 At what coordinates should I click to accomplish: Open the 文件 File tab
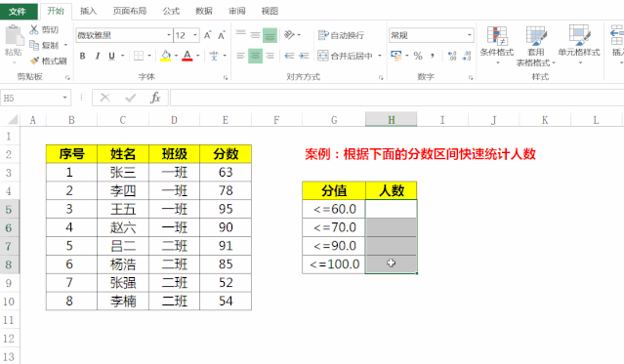(19, 11)
